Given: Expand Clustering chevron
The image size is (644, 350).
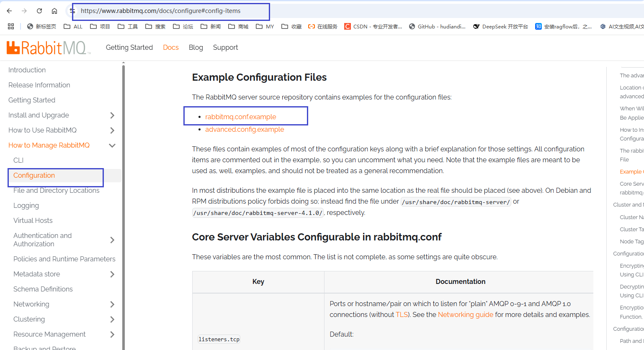Looking at the screenshot, I should 112,319.
